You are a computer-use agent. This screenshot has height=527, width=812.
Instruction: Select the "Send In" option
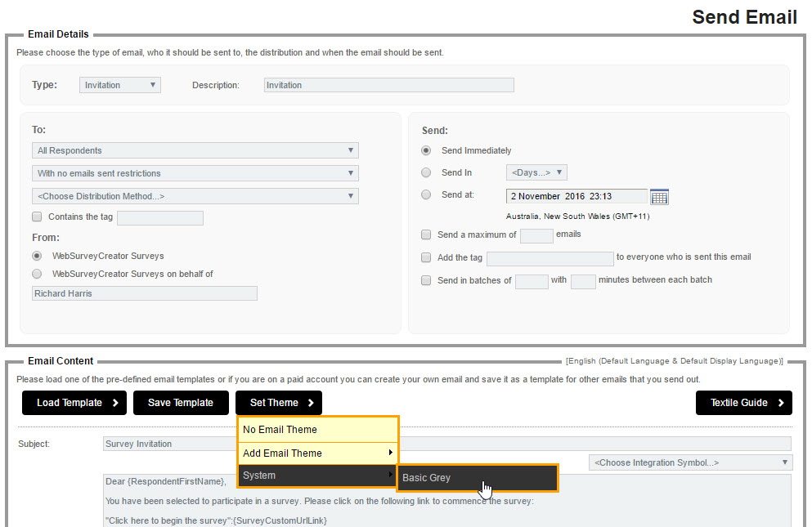tap(426, 172)
